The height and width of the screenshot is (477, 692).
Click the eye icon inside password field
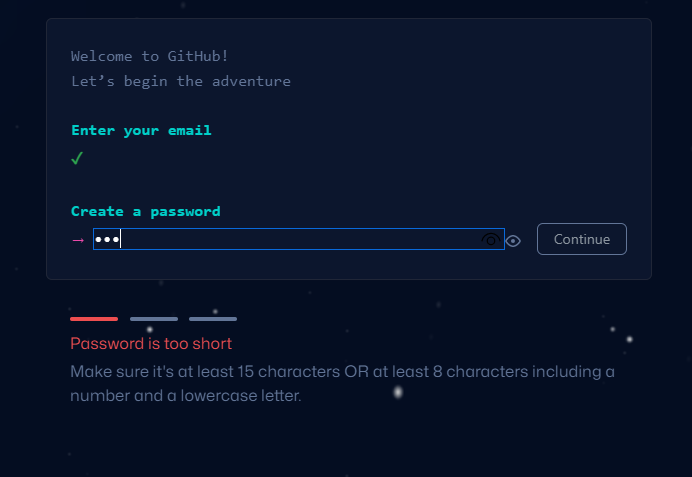490,240
